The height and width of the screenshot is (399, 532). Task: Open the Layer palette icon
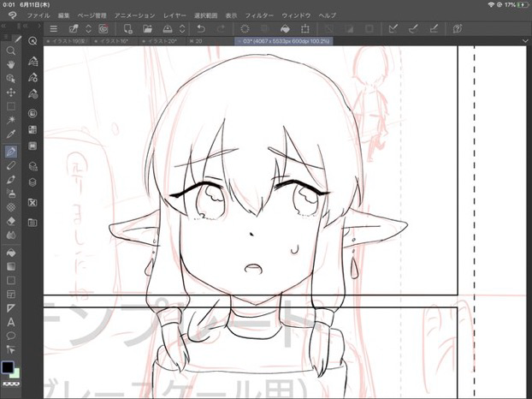coord(33,182)
